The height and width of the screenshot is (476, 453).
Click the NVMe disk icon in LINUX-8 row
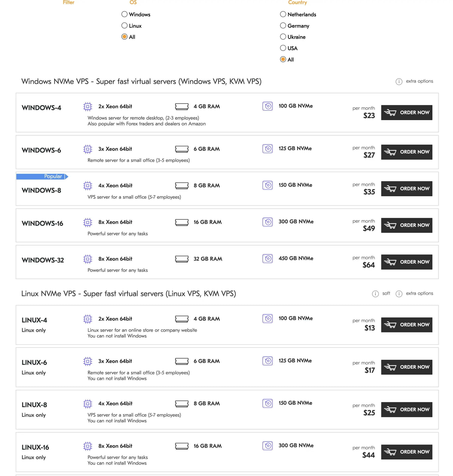point(267,403)
